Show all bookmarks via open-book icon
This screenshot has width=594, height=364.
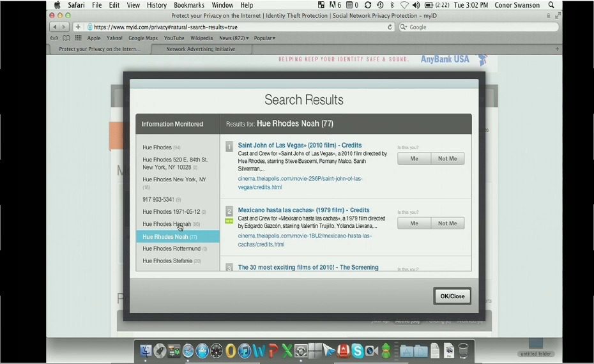[x=66, y=38]
